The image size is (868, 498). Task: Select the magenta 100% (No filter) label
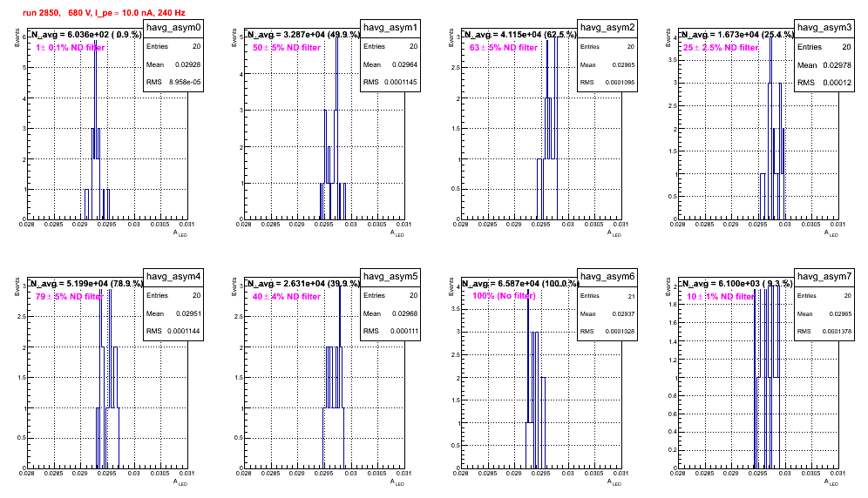click(504, 296)
